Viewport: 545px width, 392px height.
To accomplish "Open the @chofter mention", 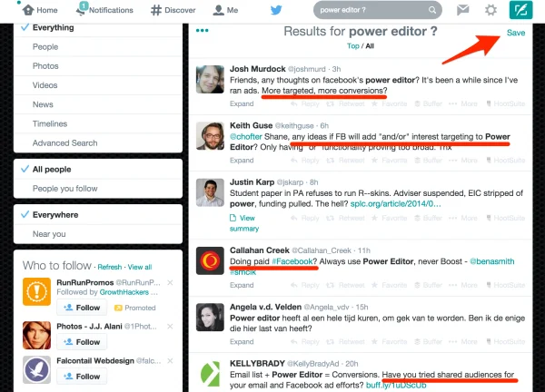I will [246, 136].
